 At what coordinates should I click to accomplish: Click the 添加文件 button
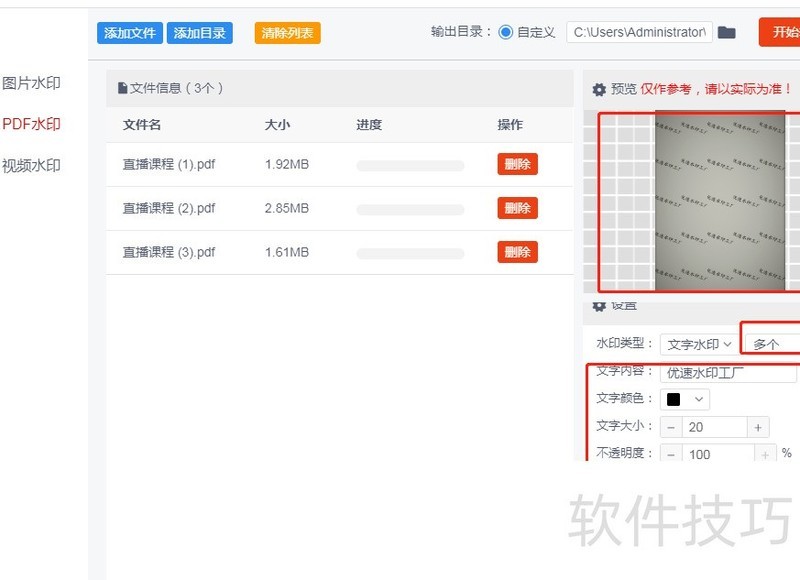click(130, 33)
